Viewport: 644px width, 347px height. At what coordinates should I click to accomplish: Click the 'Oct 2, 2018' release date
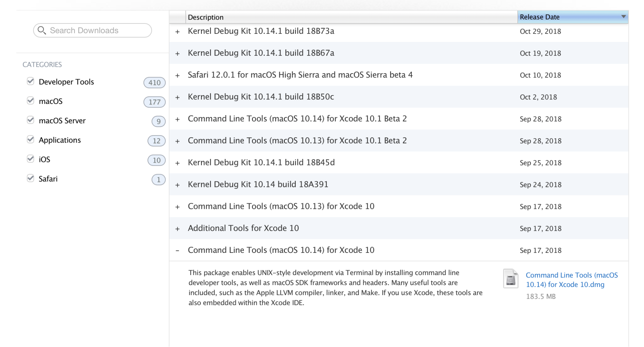coord(538,97)
